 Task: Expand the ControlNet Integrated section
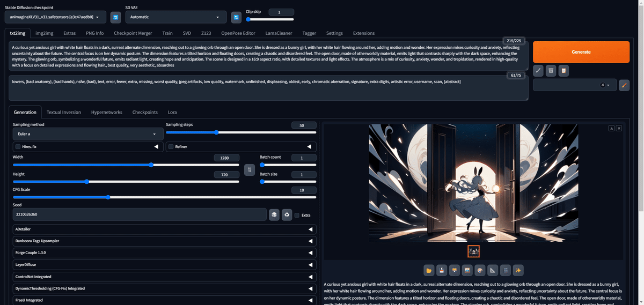164,277
